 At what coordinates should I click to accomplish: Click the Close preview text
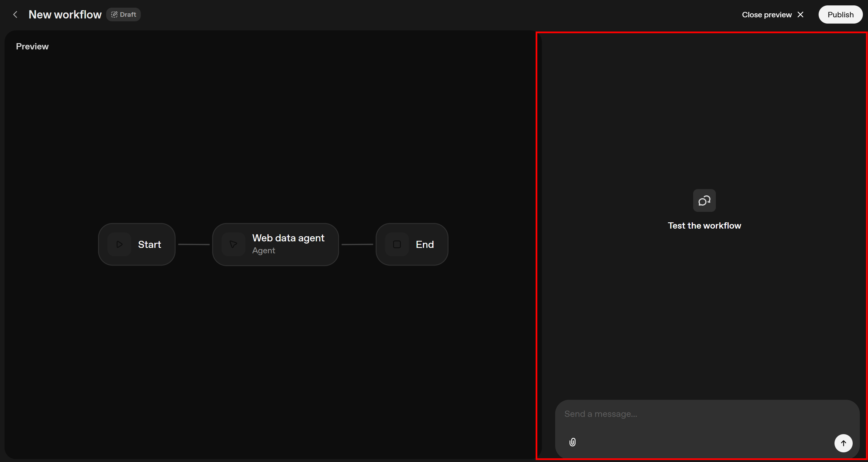pyautogui.click(x=766, y=14)
